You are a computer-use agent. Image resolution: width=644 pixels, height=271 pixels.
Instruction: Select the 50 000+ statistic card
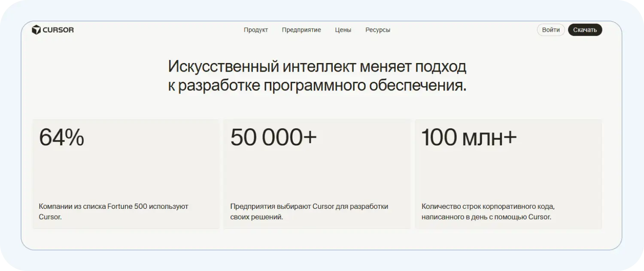point(317,174)
